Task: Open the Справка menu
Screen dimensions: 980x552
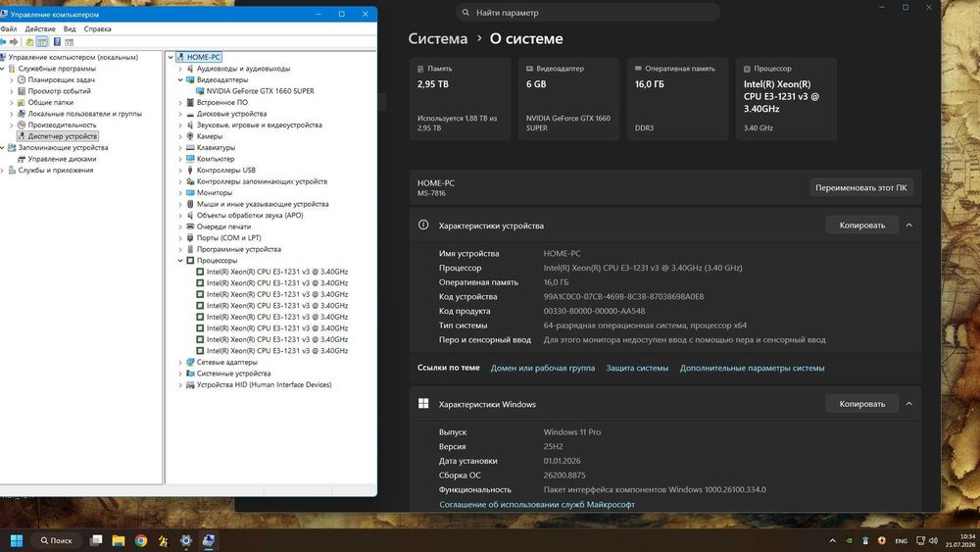Action: point(97,28)
